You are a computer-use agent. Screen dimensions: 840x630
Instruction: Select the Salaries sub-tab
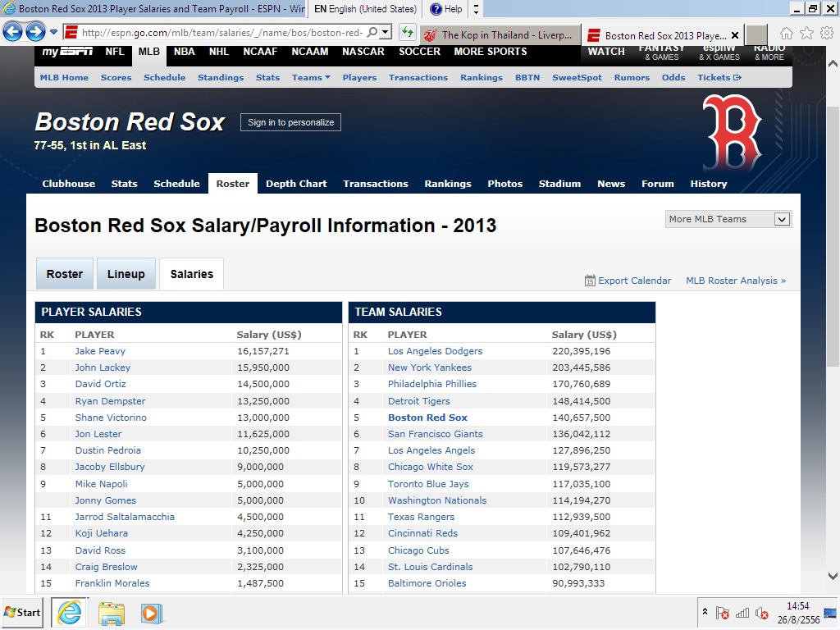[x=192, y=274]
